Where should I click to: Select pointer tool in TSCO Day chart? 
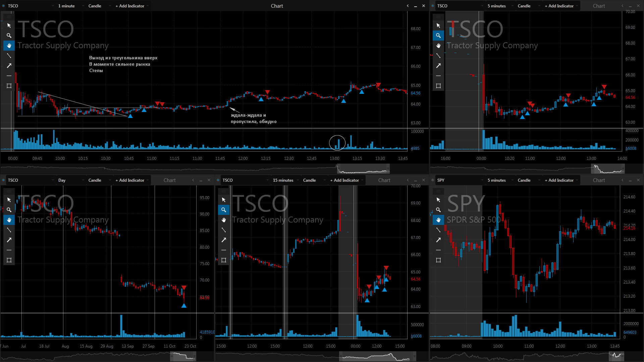(9, 200)
